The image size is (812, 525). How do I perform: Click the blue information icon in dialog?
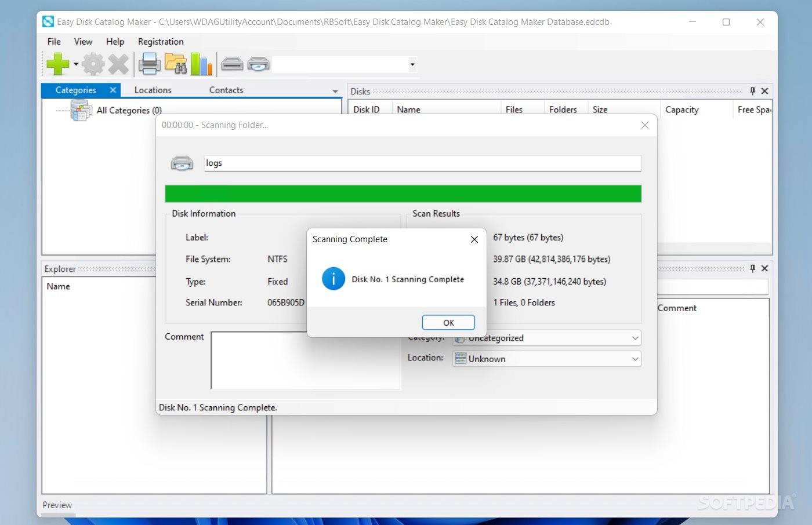click(x=333, y=279)
